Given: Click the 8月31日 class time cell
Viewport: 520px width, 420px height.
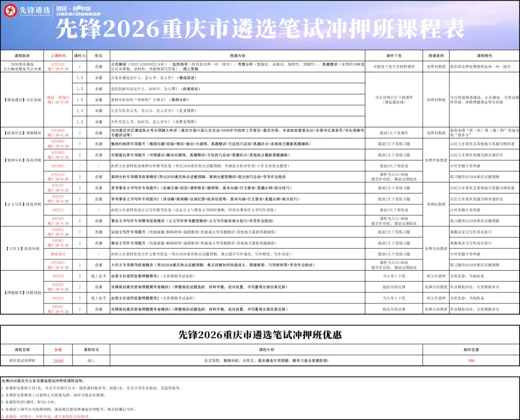Looking at the screenshot, I should 58,177.
